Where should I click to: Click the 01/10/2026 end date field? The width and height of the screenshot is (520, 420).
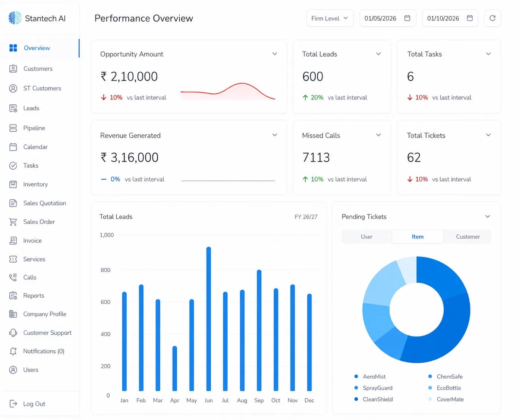tap(450, 18)
